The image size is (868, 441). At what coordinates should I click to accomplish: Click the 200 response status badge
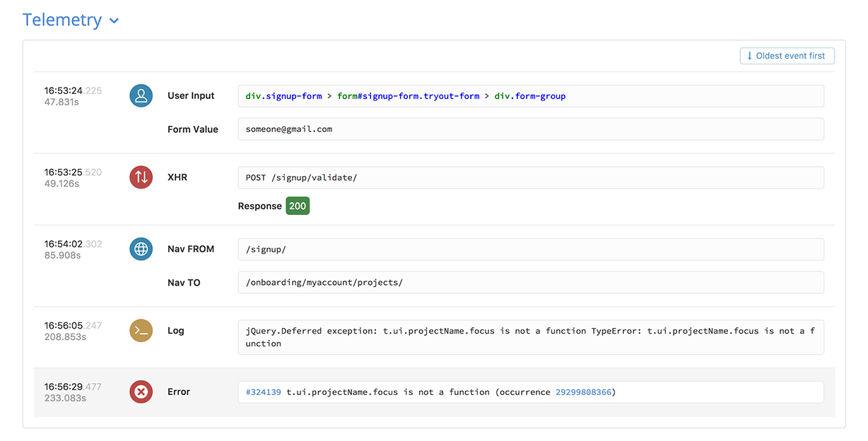point(298,206)
